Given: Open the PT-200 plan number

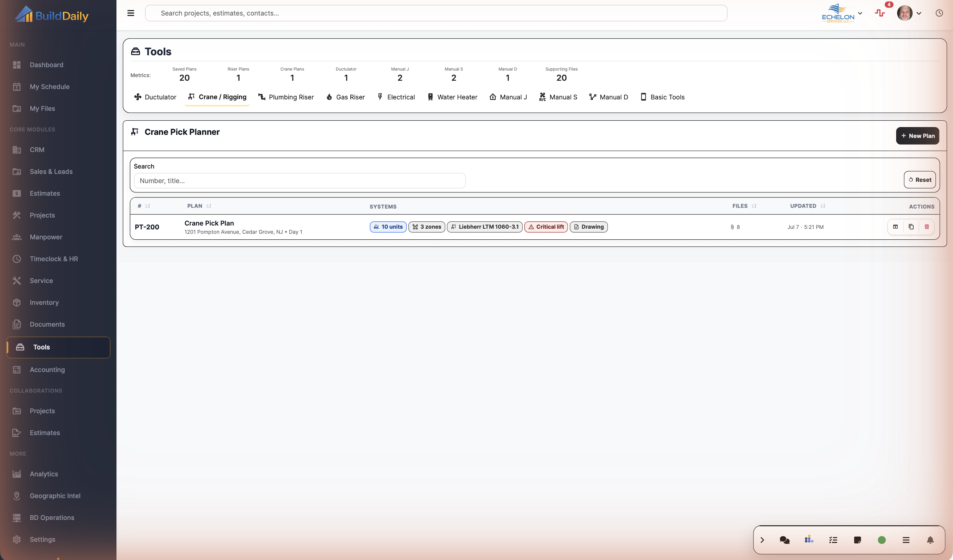Looking at the screenshot, I should point(147,227).
